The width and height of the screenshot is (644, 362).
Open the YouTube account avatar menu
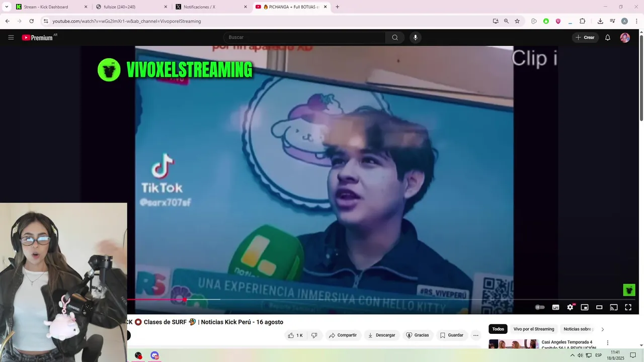click(x=625, y=37)
